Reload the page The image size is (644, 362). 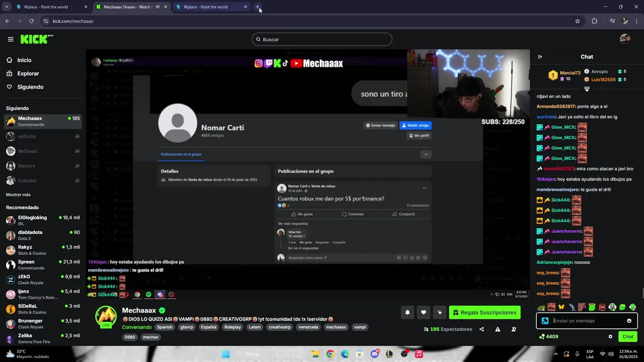31,21
